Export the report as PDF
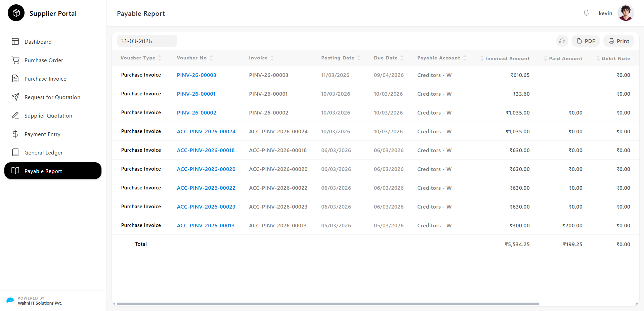Screen dimensions: 644x311 pos(586,41)
